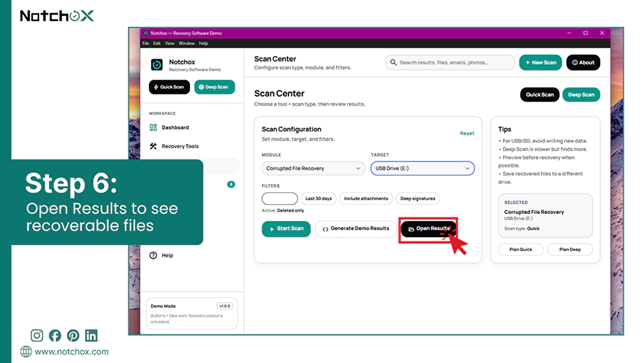Click the Plan Deep button
644x363 pixels.
click(x=570, y=250)
